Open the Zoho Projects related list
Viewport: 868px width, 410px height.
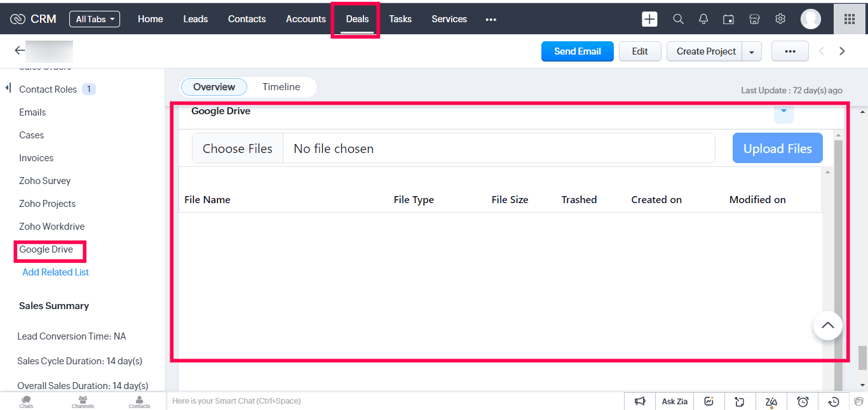click(48, 204)
